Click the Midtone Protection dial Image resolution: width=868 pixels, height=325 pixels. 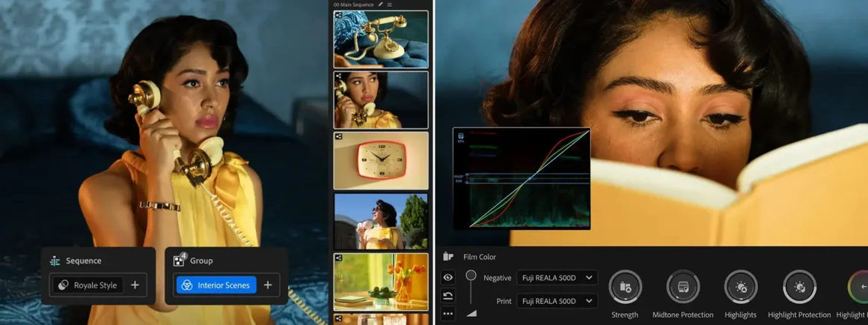(682, 288)
